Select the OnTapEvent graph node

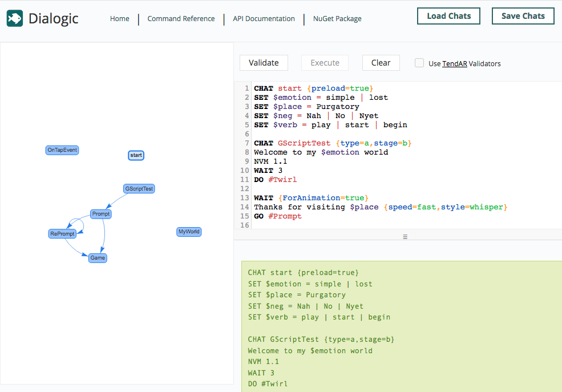coord(62,150)
